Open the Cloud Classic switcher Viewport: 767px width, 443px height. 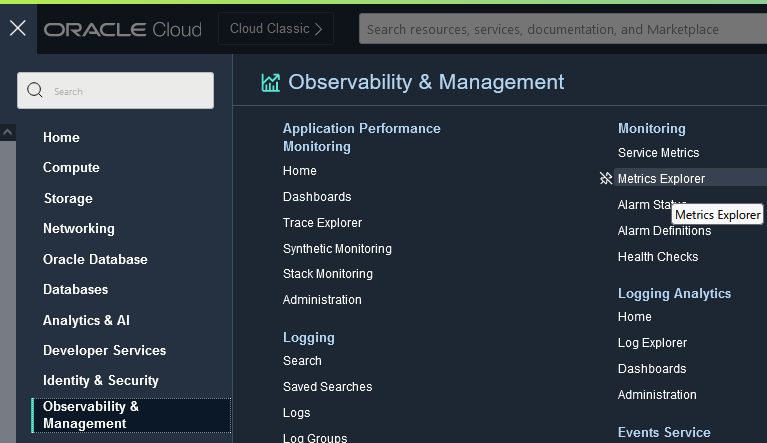pos(276,29)
